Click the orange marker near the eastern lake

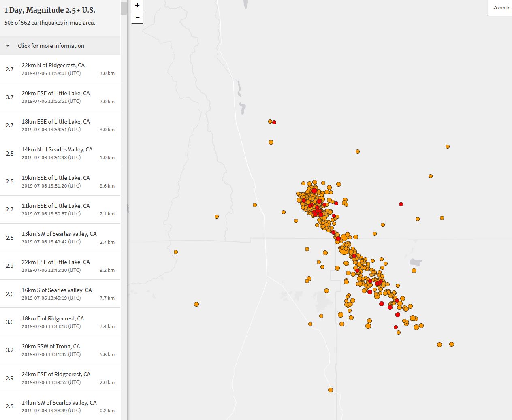coord(414,271)
